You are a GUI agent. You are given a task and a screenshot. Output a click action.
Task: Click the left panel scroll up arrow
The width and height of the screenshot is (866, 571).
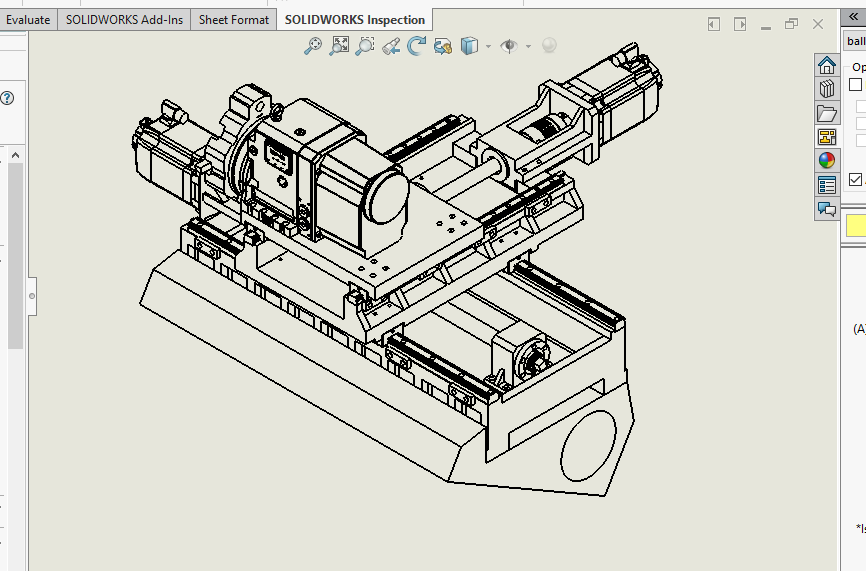tap(15, 156)
